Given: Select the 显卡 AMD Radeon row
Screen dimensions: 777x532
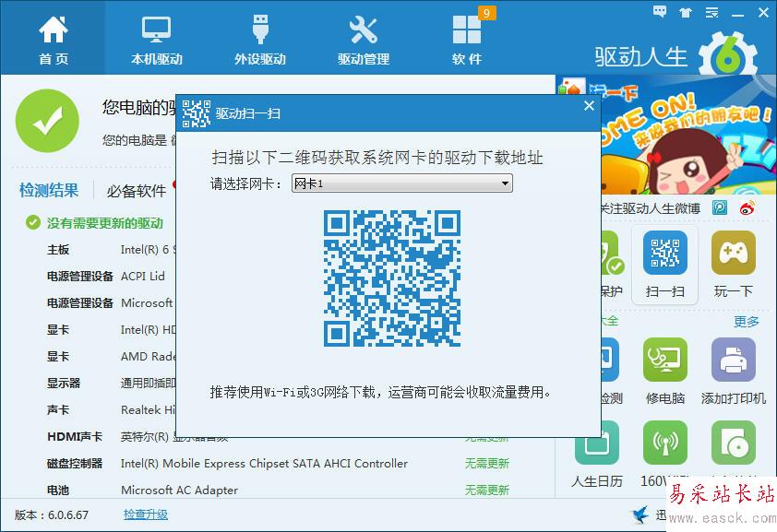Looking at the screenshot, I should pyautogui.click(x=110, y=357).
